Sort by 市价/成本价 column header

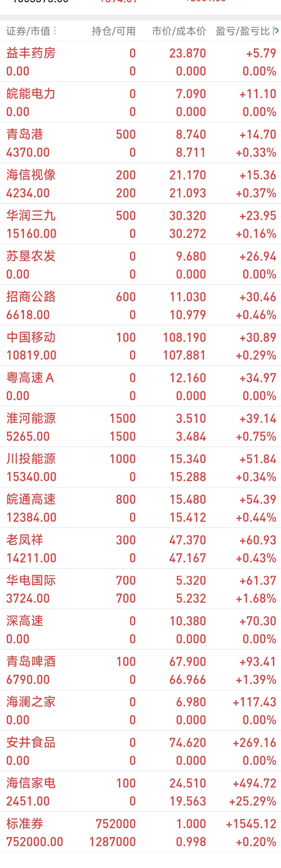click(x=179, y=31)
